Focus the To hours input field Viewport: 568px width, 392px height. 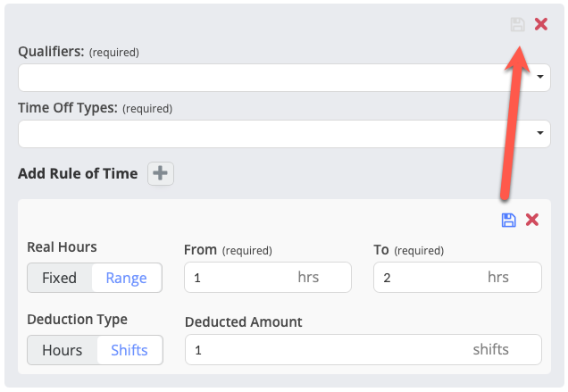coord(429,278)
